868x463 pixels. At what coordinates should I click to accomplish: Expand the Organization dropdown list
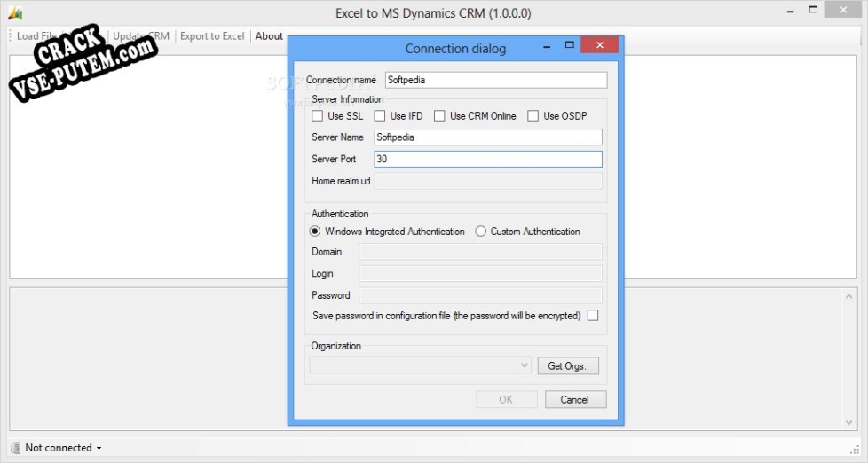pyautogui.click(x=525, y=365)
